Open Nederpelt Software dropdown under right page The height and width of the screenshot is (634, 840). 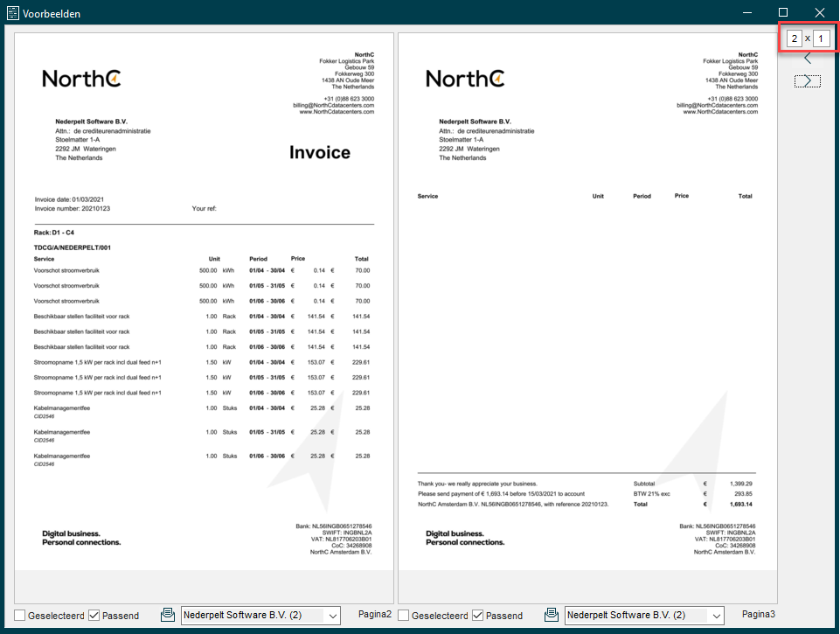click(644, 616)
